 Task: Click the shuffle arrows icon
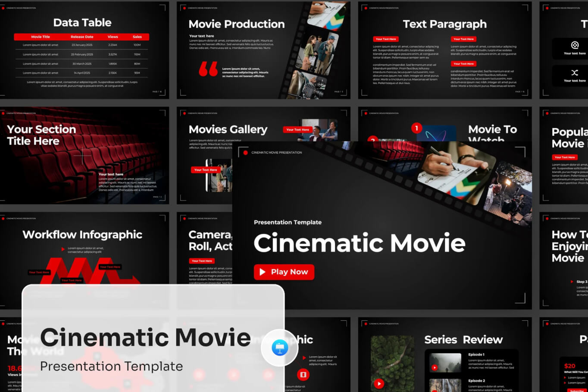pyautogui.click(x=575, y=72)
